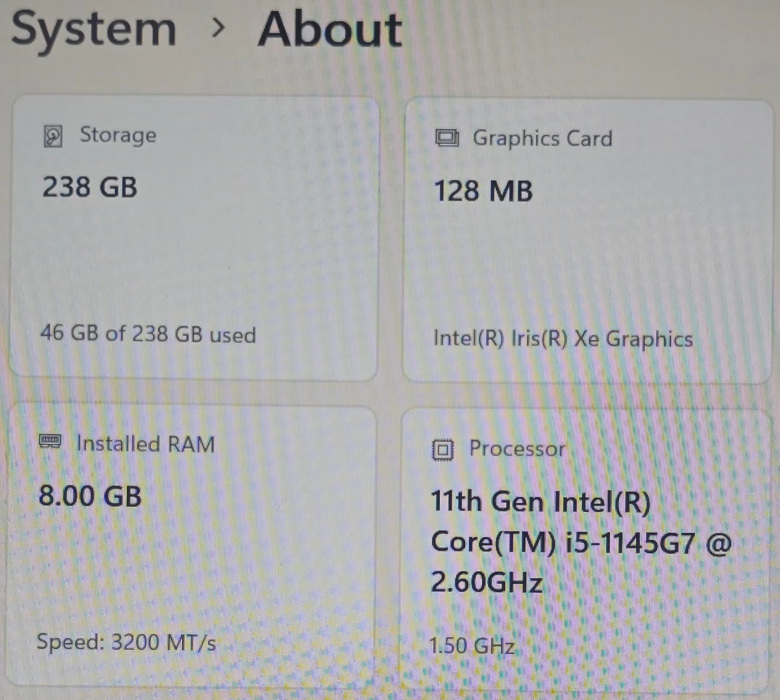Click the 1.50 GHz processor speed text
The height and width of the screenshot is (700, 780).
coord(471,646)
